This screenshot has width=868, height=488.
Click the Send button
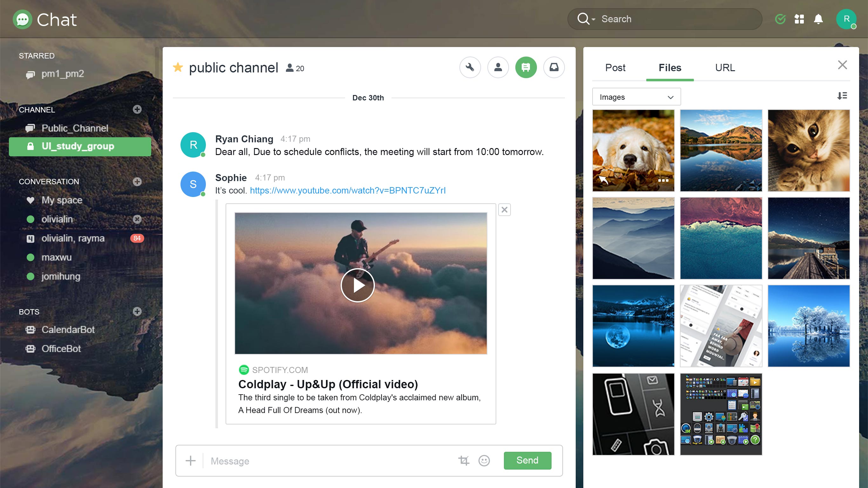(527, 460)
